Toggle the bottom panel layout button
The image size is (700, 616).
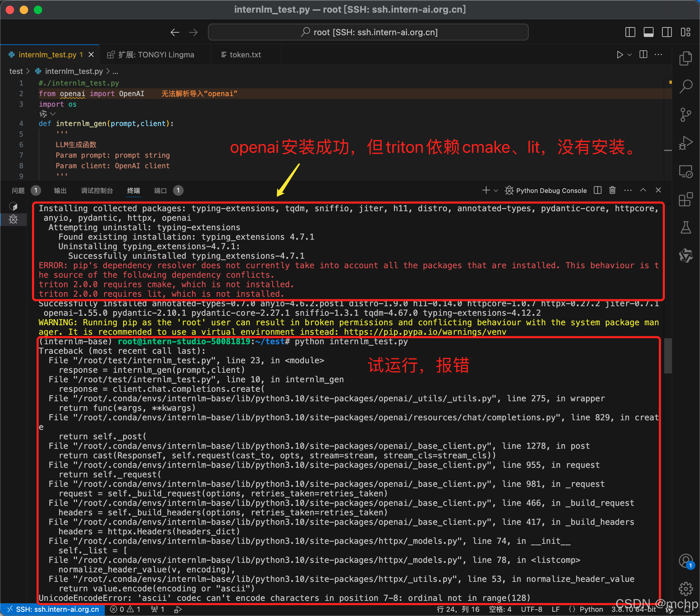[x=648, y=32]
